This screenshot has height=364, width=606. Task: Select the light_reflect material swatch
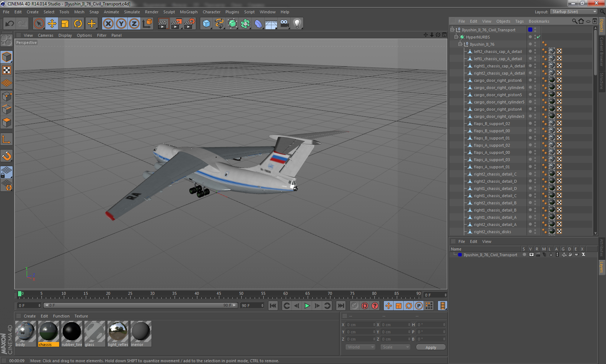pyautogui.click(x=118, y=334)
